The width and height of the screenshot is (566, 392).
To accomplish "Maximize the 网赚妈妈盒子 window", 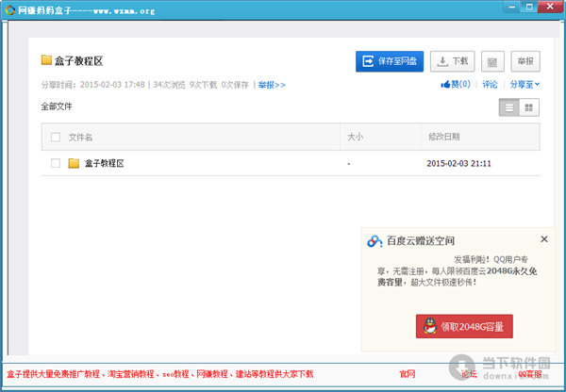I will (x=529, y=7).
